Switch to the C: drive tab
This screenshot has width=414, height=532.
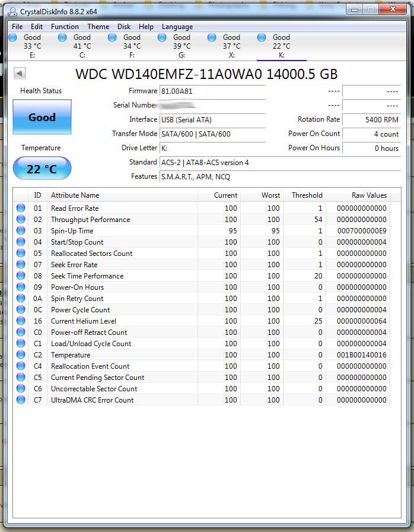pyautogui.click(x=82, y=46)
